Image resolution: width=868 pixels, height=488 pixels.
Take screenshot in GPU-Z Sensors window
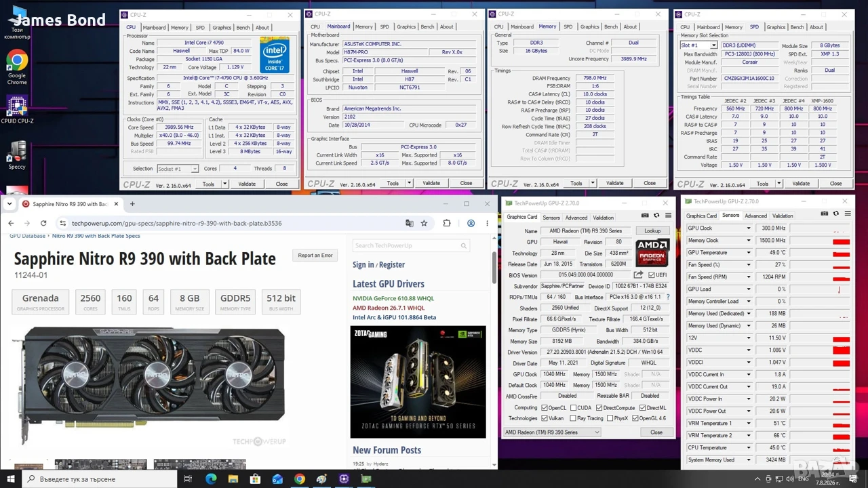tap(825, 213)
